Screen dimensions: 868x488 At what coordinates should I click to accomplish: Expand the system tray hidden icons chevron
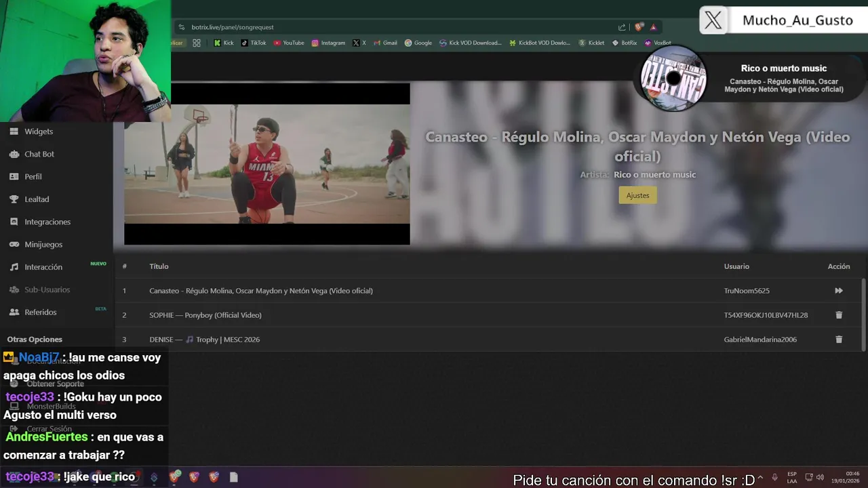(759, 477)
